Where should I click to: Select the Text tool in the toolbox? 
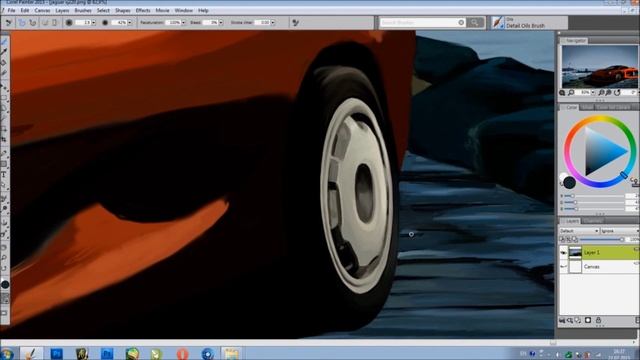coord(4,175)
